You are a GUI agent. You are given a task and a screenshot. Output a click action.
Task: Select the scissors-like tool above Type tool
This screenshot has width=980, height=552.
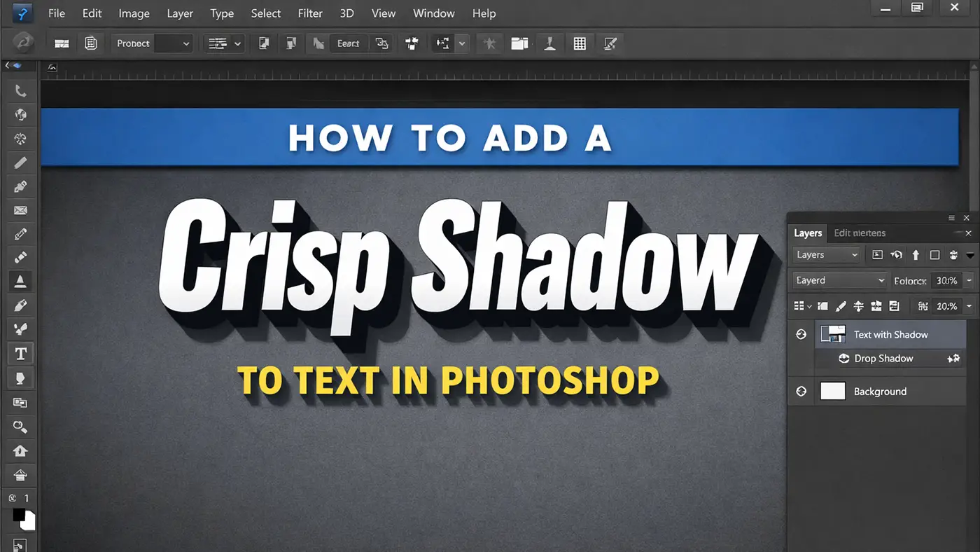[20, 329]
